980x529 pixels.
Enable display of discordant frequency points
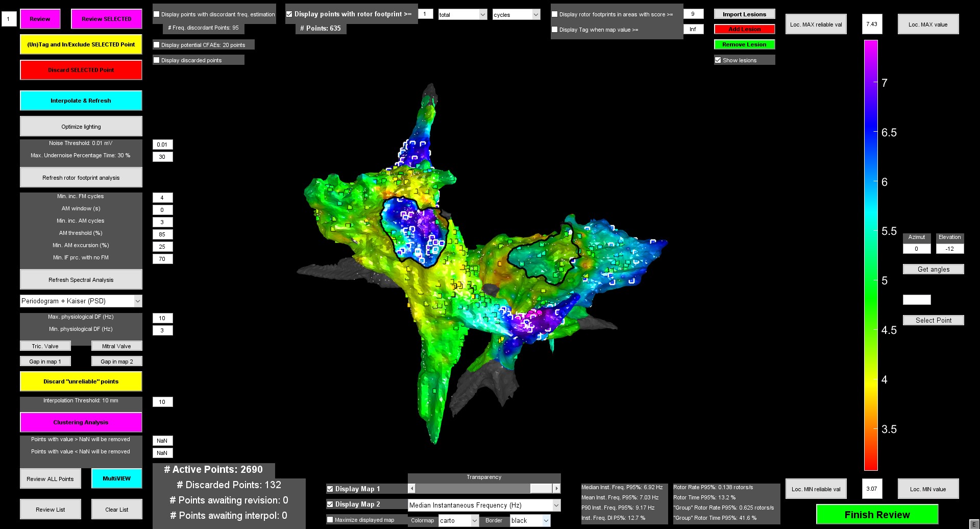pyautogui.click(x=157, y=14)
